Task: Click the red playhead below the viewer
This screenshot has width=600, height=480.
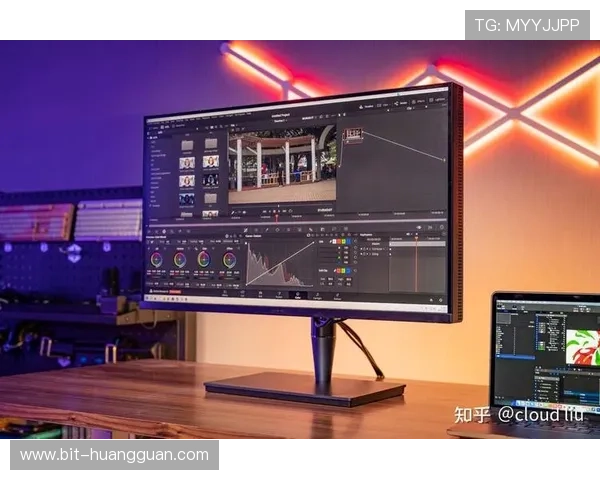Action: (x=276, y=213)
